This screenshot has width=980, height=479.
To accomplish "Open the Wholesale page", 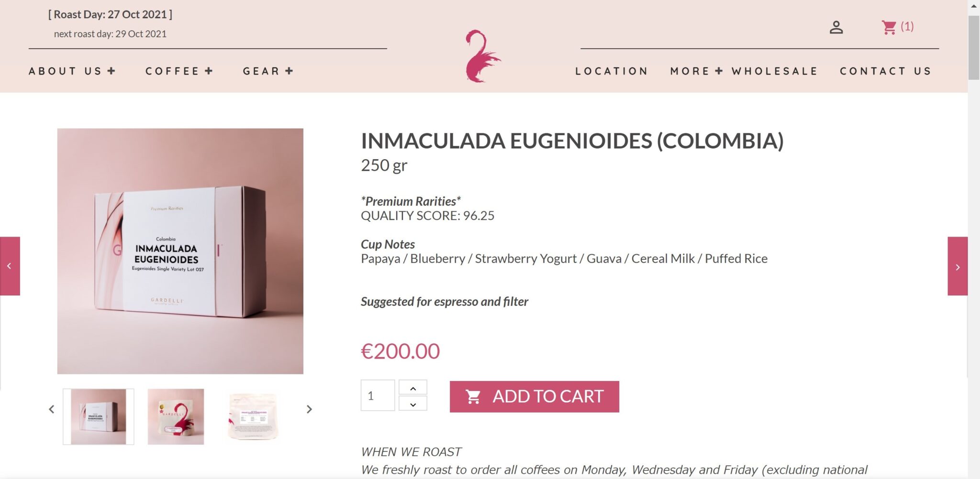I will [x=775, y=71].
